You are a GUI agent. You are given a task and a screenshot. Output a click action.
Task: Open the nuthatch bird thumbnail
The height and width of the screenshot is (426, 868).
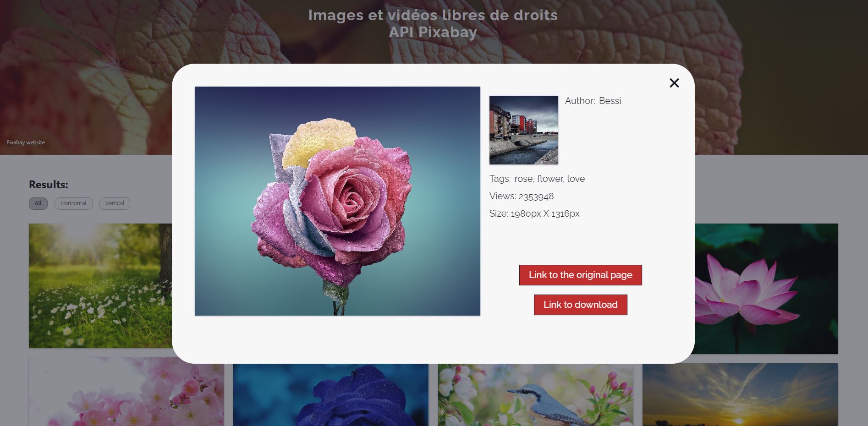[536, 395]
